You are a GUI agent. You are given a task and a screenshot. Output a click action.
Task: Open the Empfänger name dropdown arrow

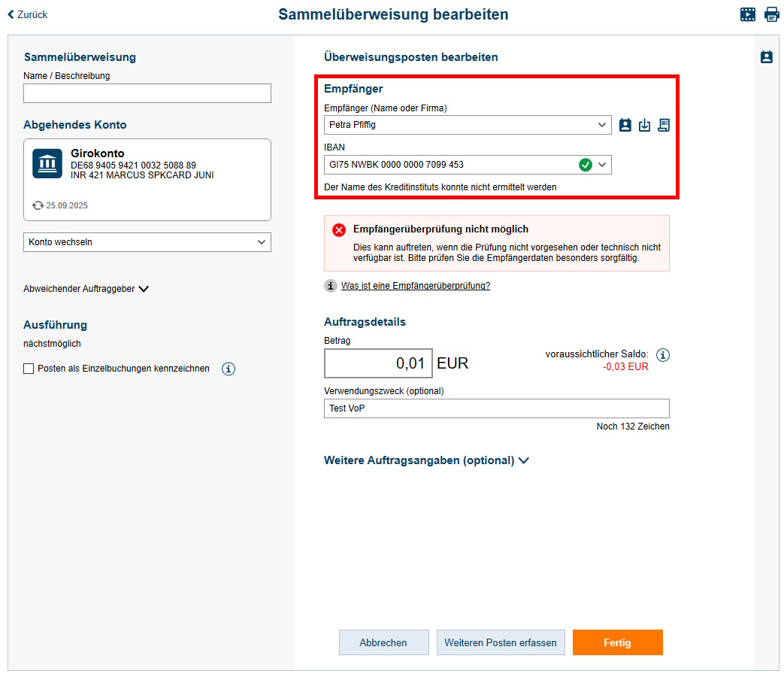[601, 125]
